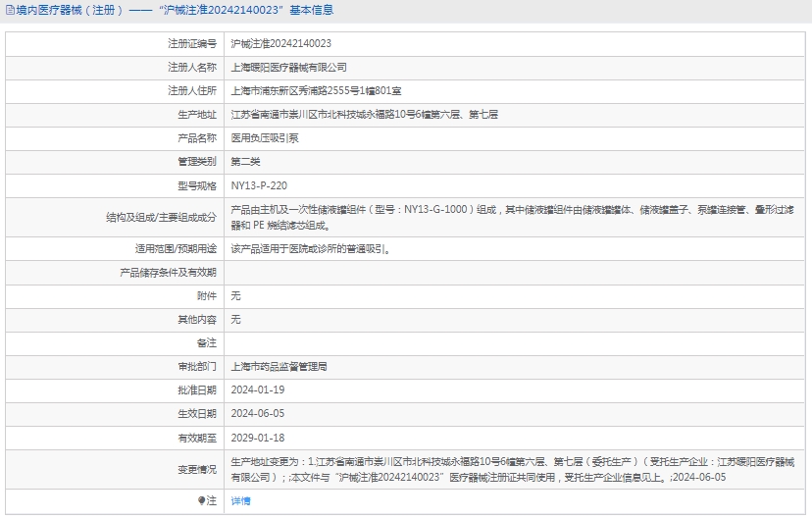Image resolution: width=812 pixels, height=519 pixels.
Task: Click the document icon beside the page title
Action: (9, 11)
